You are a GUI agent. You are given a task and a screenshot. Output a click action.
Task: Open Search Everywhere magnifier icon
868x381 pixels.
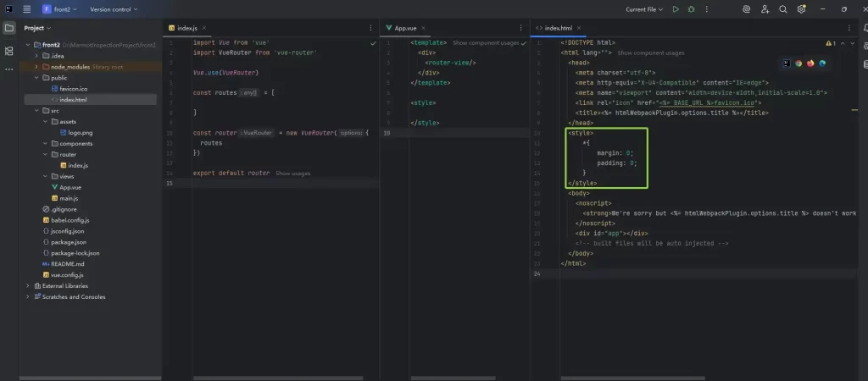[783, 9]
